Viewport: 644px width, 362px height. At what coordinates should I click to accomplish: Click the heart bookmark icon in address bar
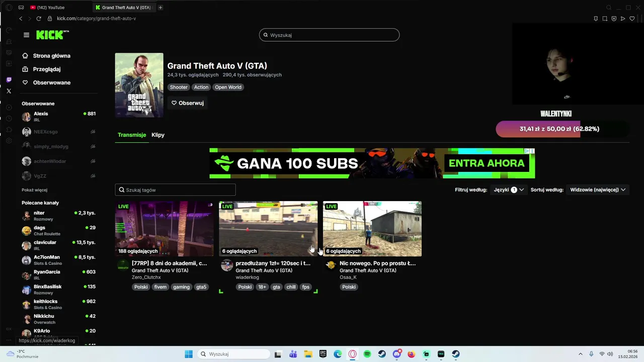[x=632, y=19]
